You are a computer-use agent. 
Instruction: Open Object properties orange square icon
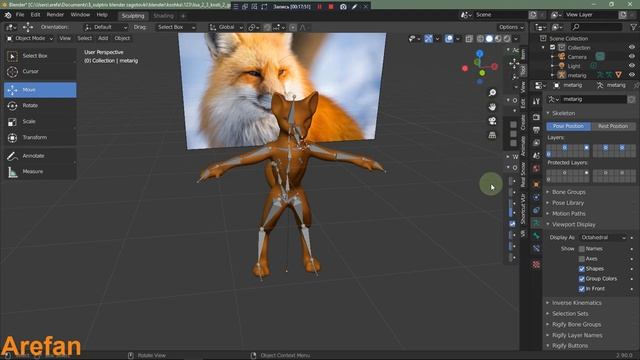tap(536, 184)
